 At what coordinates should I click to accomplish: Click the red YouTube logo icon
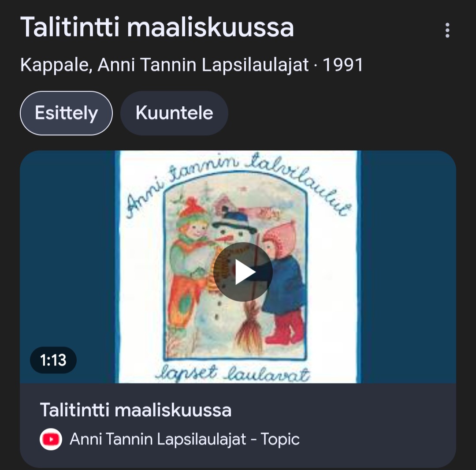tap(51, 439)
